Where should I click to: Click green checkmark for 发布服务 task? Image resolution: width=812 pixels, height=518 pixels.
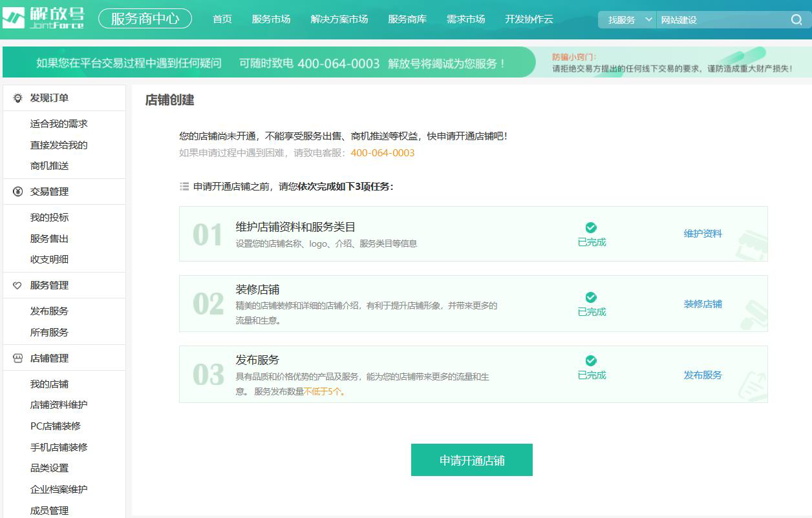[x=591, y=360]
